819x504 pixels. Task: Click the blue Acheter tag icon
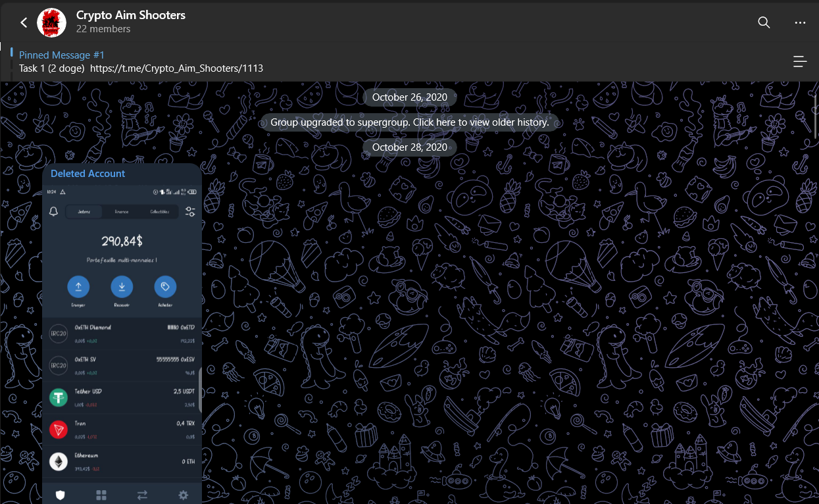(x=165, y=287)
